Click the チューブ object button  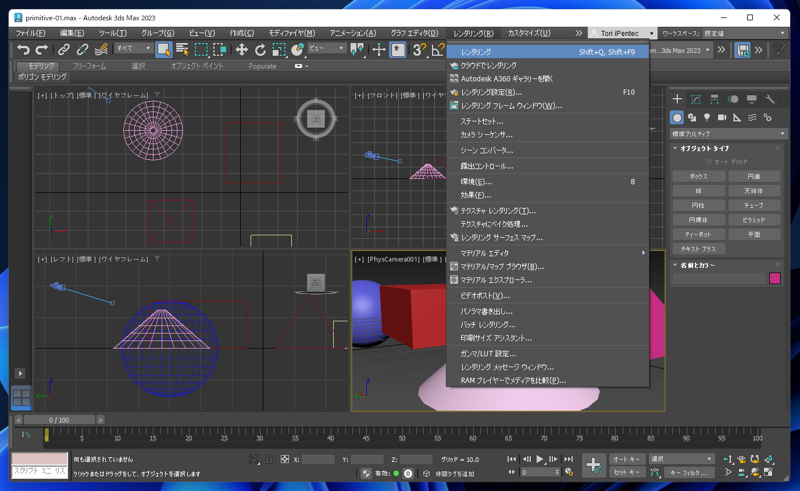pyautogui.click(x=754, y=205)
